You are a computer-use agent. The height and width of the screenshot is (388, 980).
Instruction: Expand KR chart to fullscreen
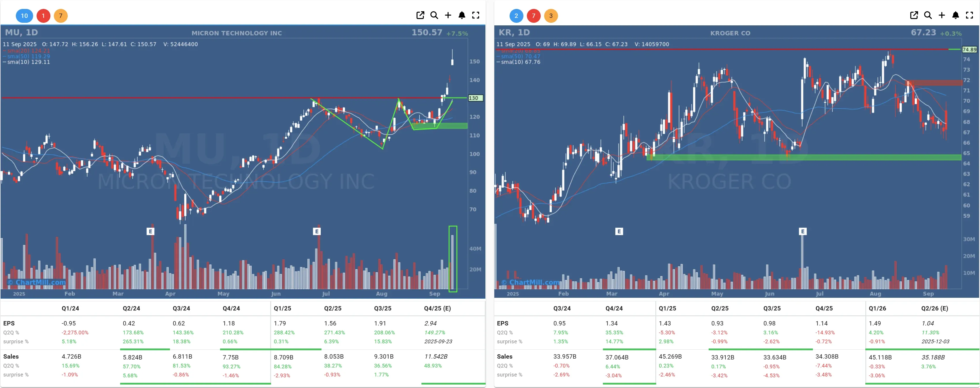[x=969, y=15]
